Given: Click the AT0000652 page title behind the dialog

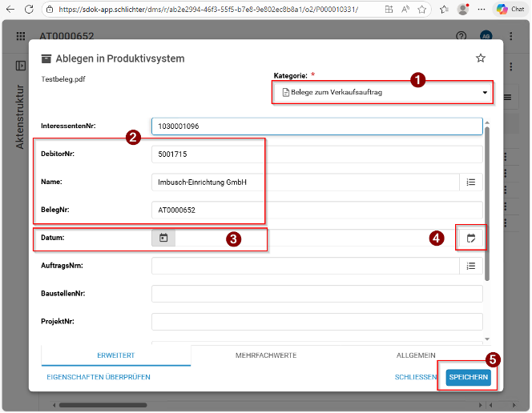Looking at the screenshot, I should click(66, 36).
